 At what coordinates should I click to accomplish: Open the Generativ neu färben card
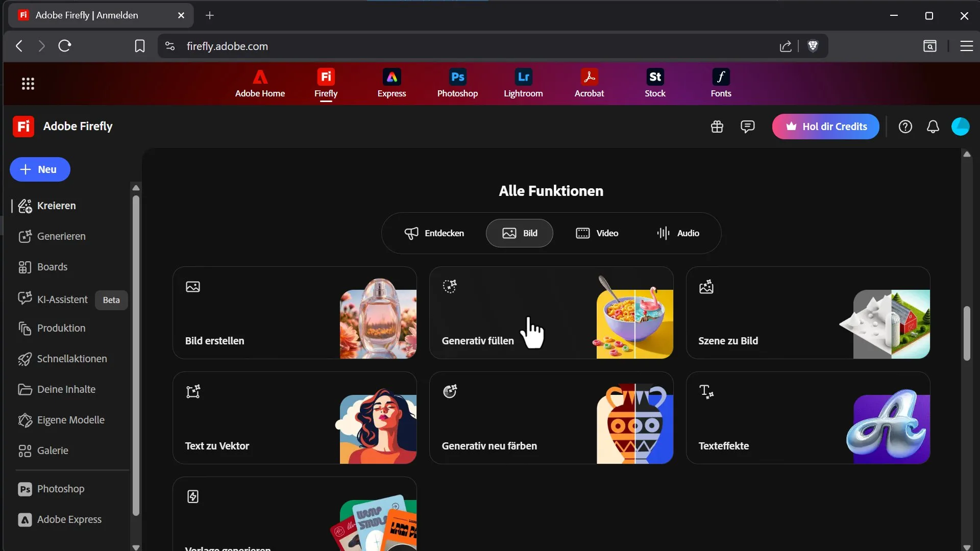tap(551, 418)
